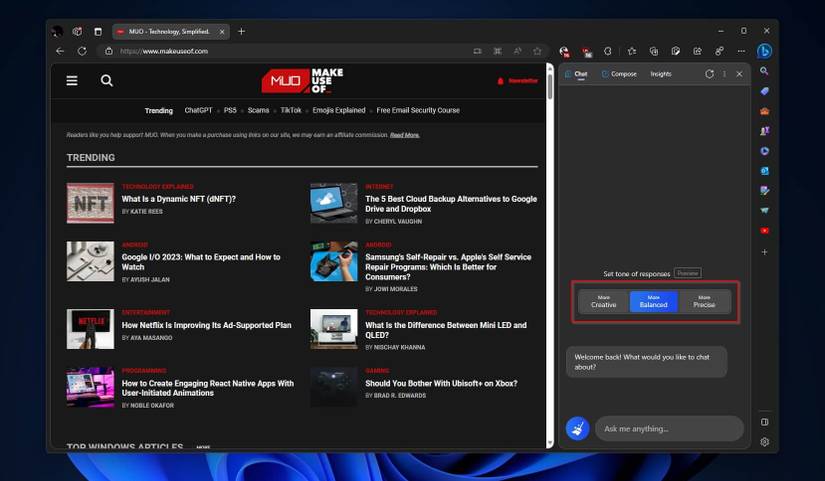Open the tab actions menu in the title bar
Viewport: 825px width, 481px height.
point(97,31)
